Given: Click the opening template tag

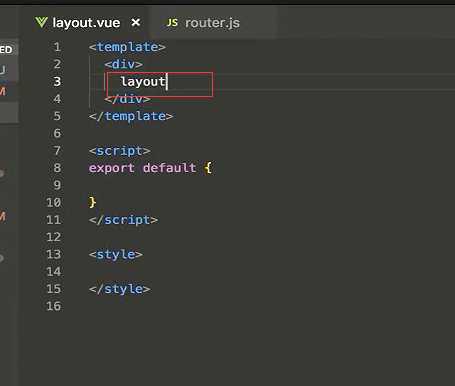Looking at the screenshot, I should [127, 47].
